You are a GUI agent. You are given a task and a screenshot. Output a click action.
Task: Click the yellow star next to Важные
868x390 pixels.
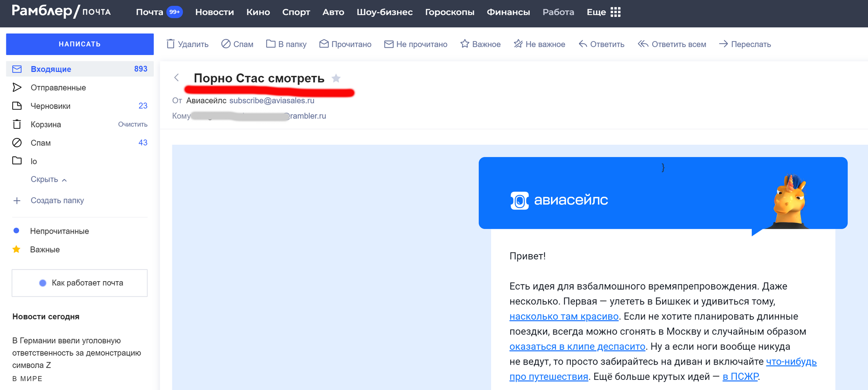click(17, 249)
